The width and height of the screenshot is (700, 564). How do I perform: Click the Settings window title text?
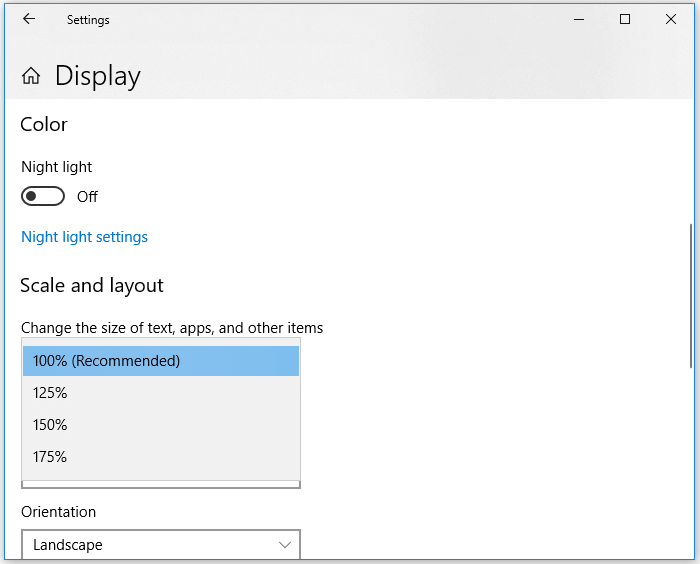[x=88, y=20]
